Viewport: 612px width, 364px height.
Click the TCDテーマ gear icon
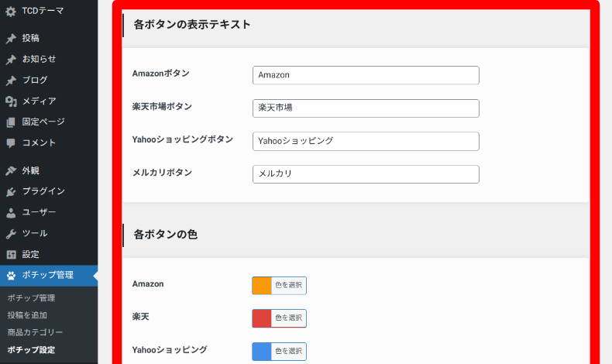click(x=11, y=12)
